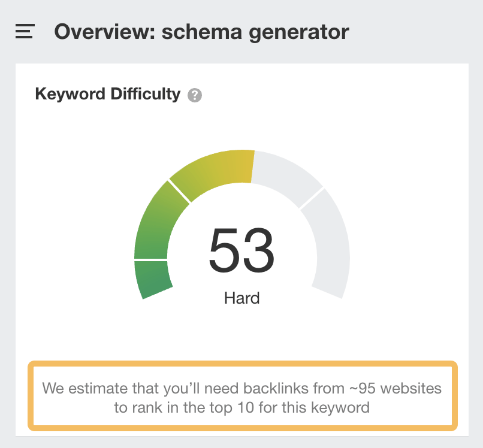Open the hamburger navigation menu

[24, 32]
